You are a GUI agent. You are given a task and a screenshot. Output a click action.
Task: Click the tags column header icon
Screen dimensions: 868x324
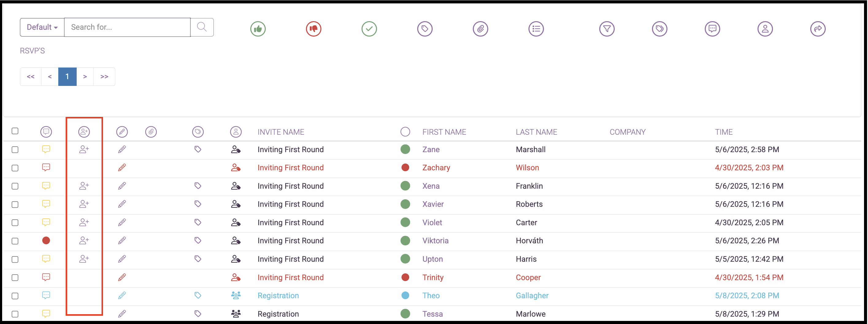[x=198, y=132]
